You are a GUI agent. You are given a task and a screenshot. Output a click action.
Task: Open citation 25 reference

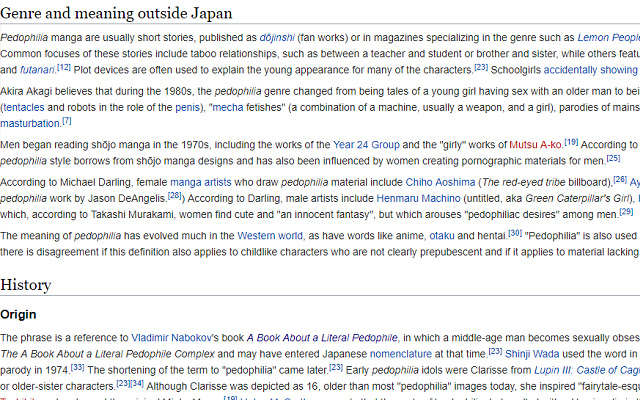[x=613, y=156]
